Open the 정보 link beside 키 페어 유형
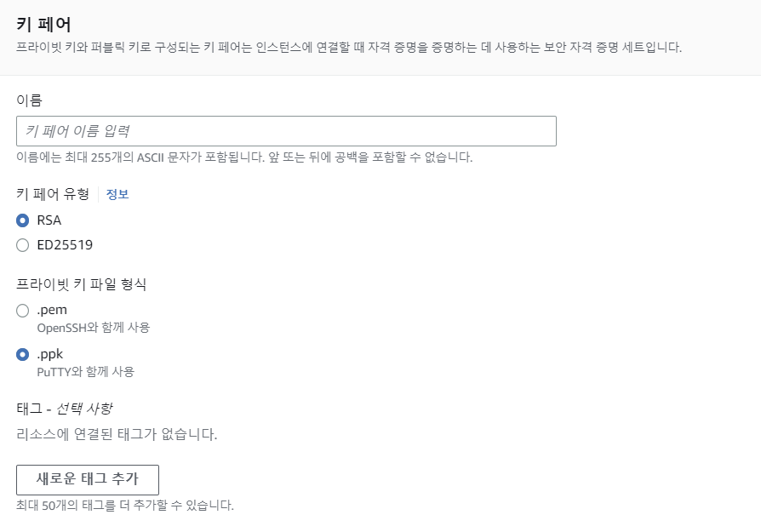761x532 pixels. click(117, 194)
